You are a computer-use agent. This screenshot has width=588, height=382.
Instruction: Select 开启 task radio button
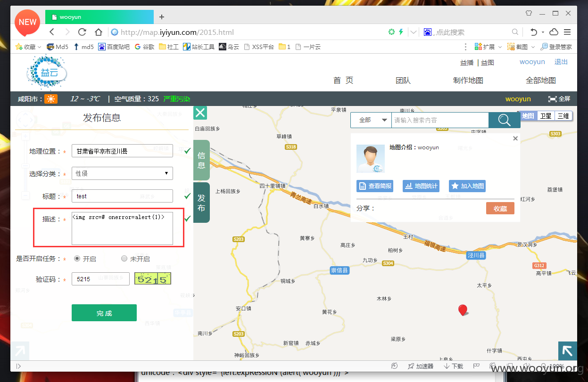(x=77, y=259)
